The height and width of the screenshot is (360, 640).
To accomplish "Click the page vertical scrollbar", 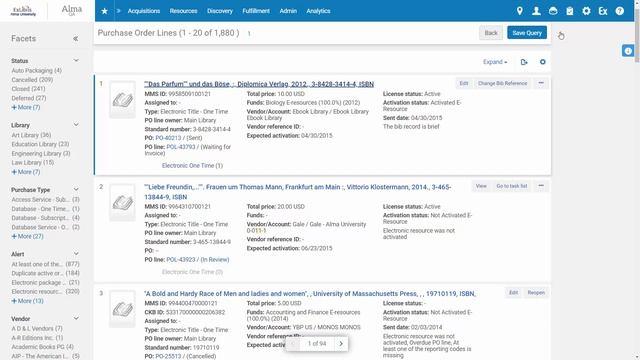I will (637, 37).
